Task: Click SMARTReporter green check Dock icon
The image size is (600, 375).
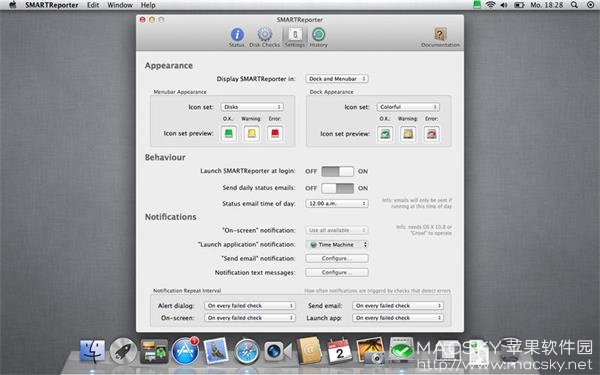Action: pos(401,350)
